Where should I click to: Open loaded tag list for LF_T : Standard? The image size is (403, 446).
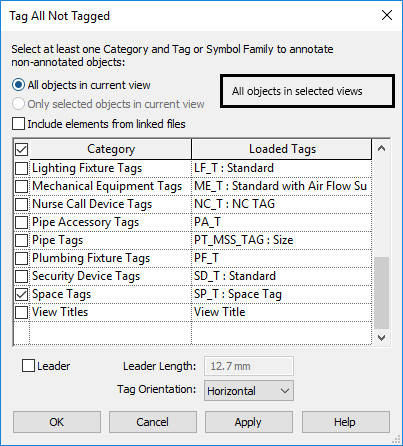coord(282,168)
